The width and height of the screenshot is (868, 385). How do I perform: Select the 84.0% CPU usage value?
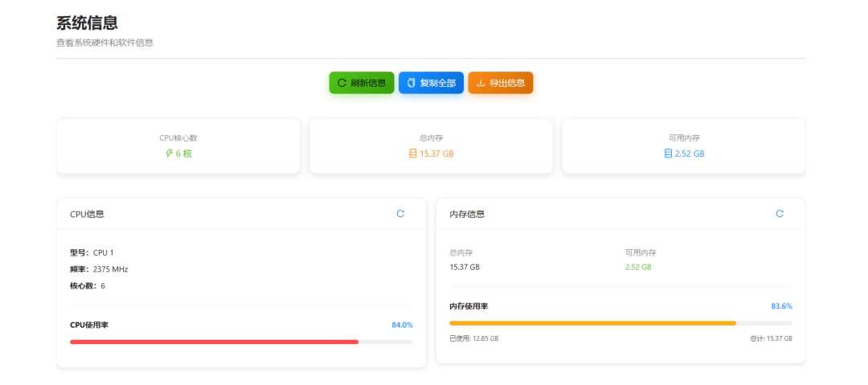tap(402, 326)
